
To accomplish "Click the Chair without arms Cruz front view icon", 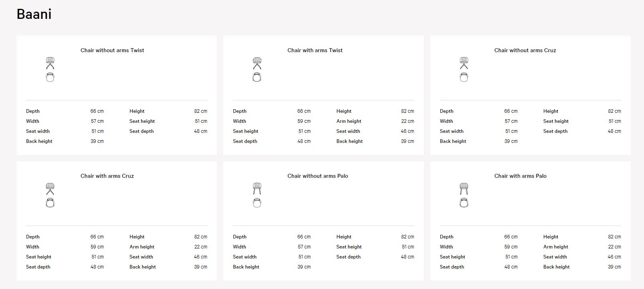I will [464, 63].
